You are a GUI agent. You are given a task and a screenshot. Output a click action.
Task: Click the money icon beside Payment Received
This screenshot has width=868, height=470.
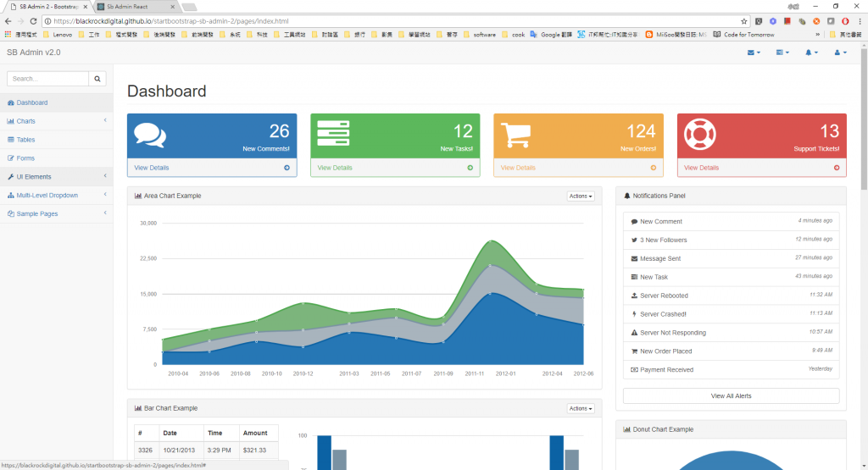pos(634,370)
